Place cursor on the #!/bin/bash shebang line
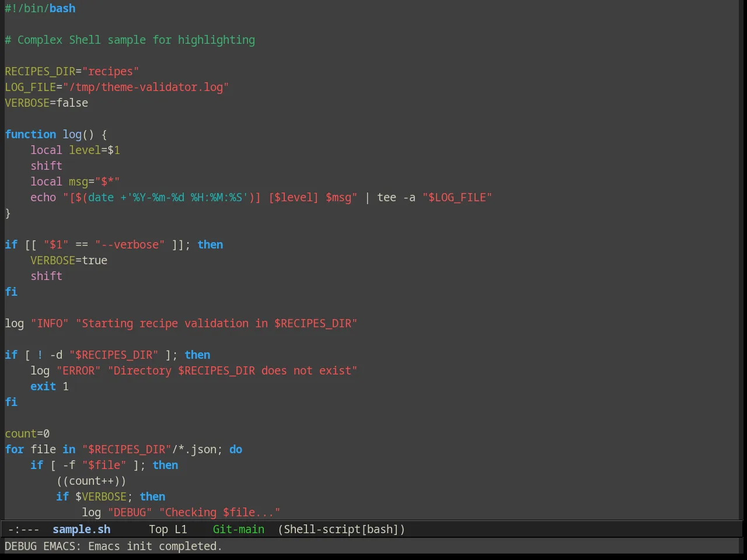This screenshot has width=747, height=560. click(40, 8)
